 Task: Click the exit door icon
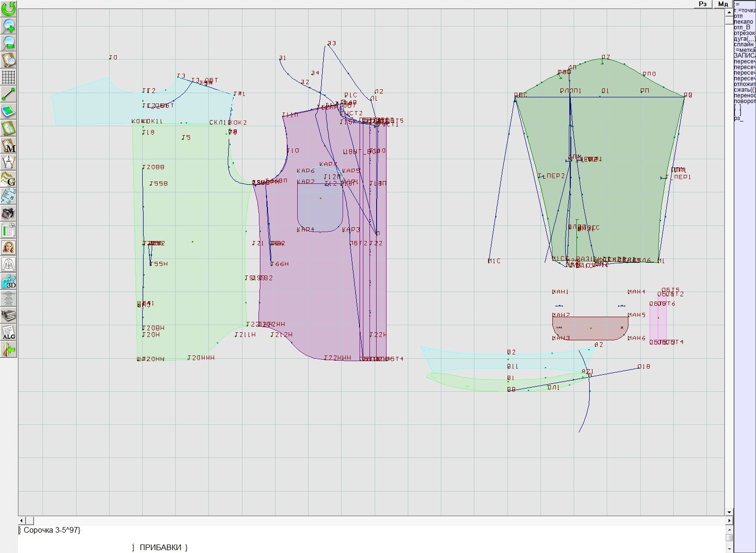(x=9, y=350)
